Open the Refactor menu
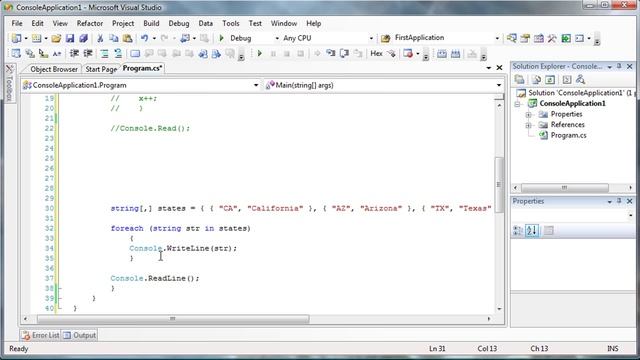 tap(90, 23)
